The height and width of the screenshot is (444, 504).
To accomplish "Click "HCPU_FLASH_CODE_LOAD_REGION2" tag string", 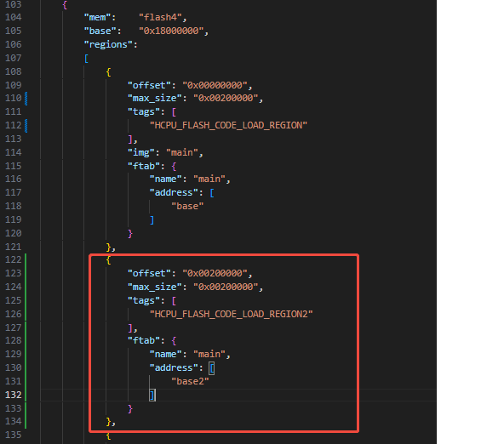I will (x=231, y=314).
